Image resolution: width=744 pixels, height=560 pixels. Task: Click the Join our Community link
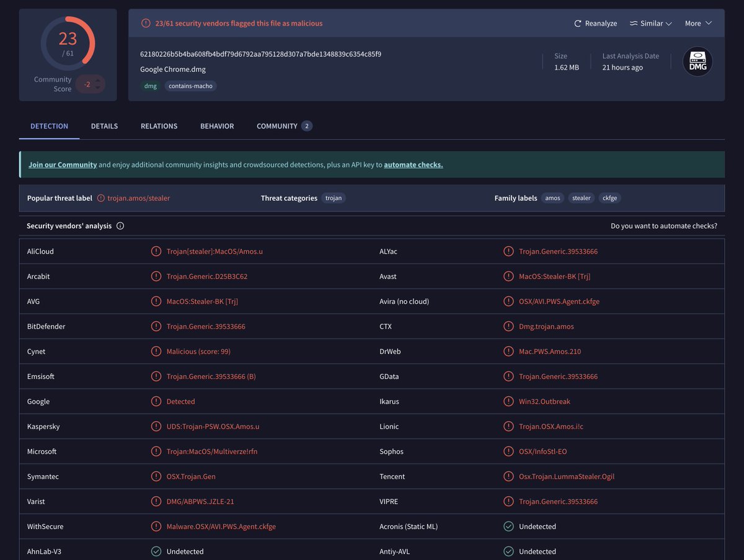pos(63,165)
